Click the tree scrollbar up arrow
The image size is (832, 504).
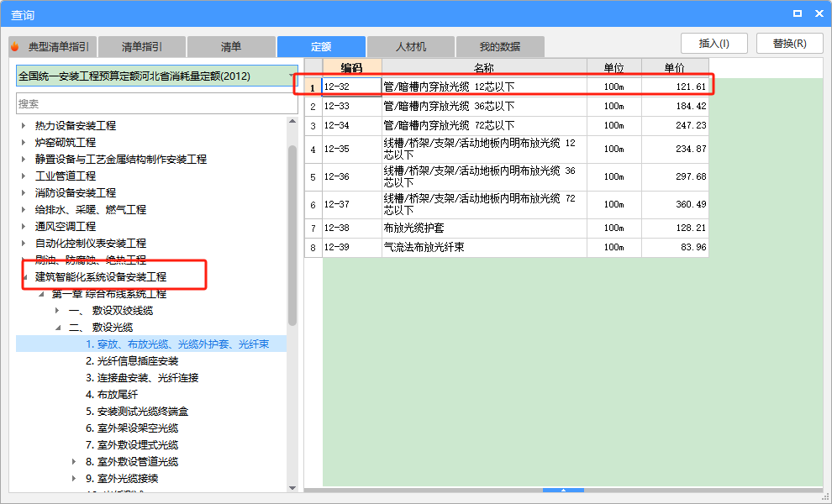click(x=292, y=122)
